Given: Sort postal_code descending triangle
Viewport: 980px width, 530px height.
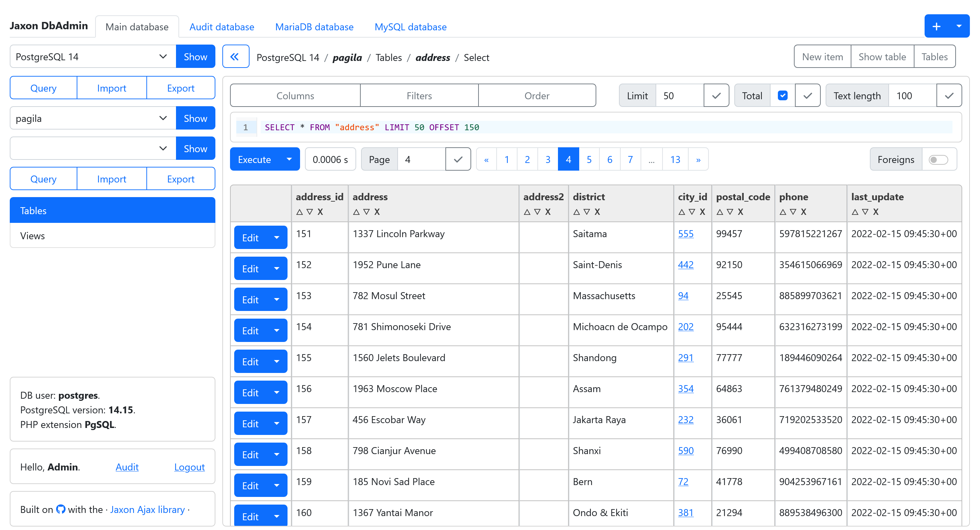Looking at the screenshot, I should point(730,212).
